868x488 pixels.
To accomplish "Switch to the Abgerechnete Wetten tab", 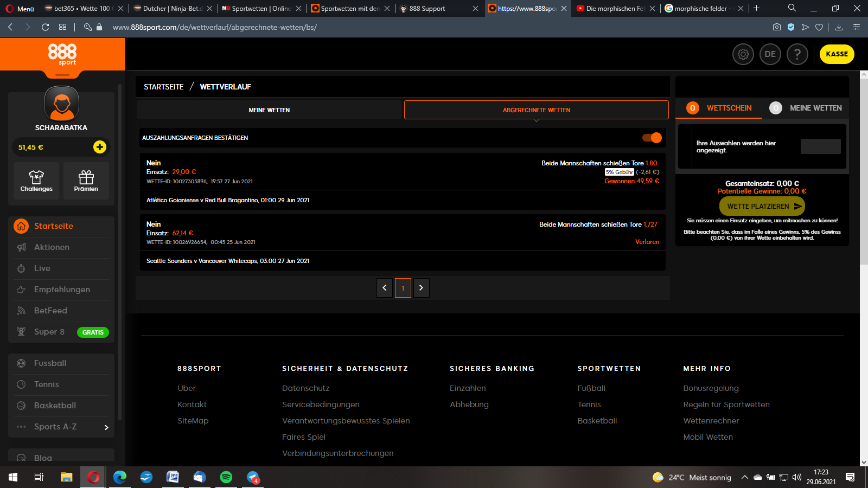I will pos(537,110).
